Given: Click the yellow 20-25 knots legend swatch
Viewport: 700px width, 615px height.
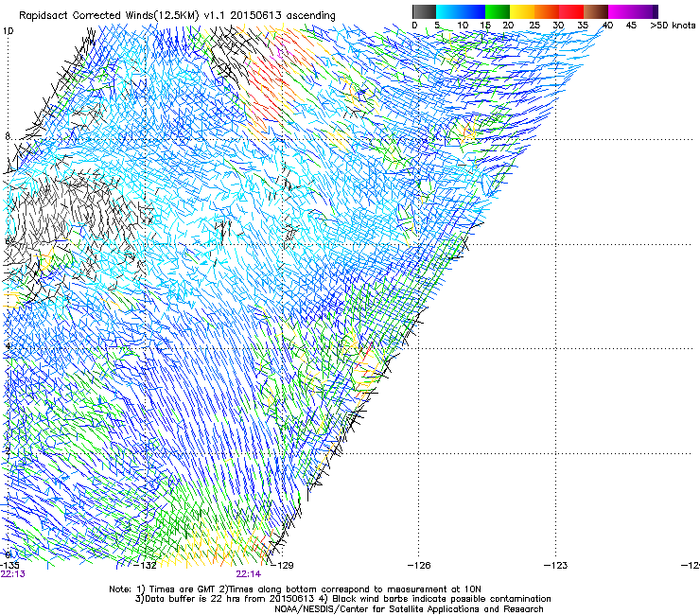Looking at the screenshot, I should point(522,11).
